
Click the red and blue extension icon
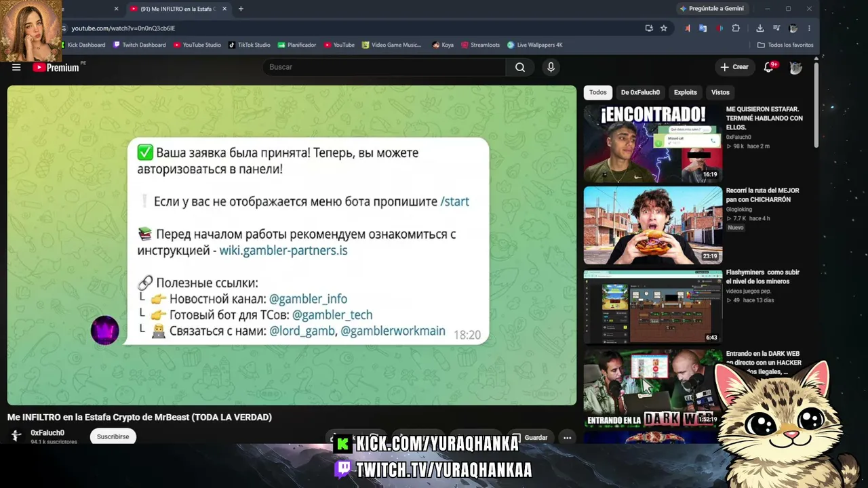point(719,28)
